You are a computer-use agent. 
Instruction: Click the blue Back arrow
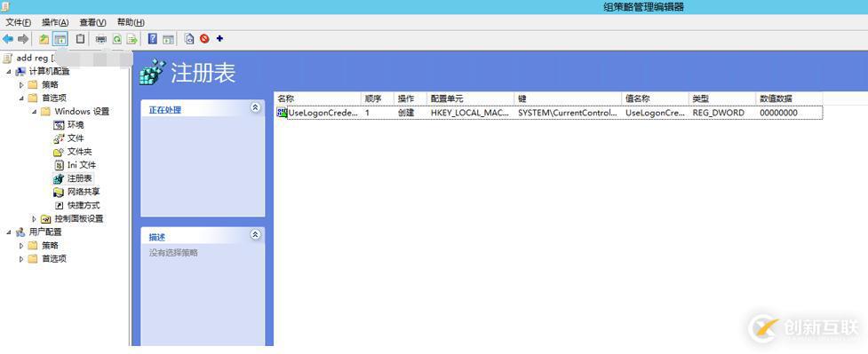tap(8, 39)
